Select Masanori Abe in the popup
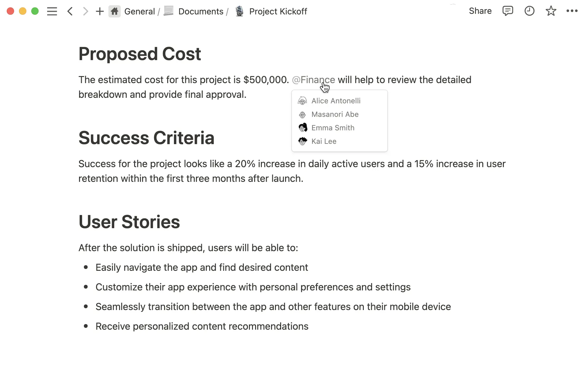588x368 pixels. 335,114
